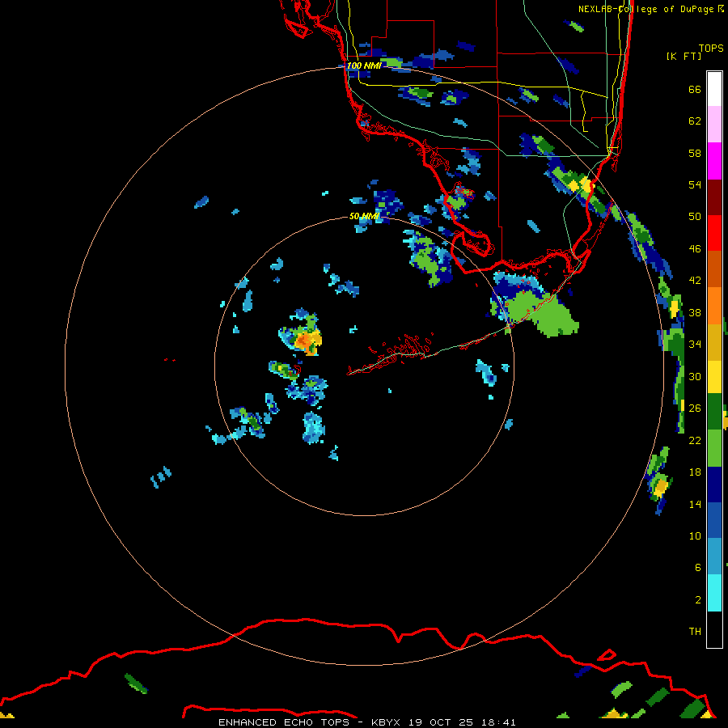Click the '14' legend value
Screen dimensions: 728x728
pyautogui.click(x=695, y=504)
